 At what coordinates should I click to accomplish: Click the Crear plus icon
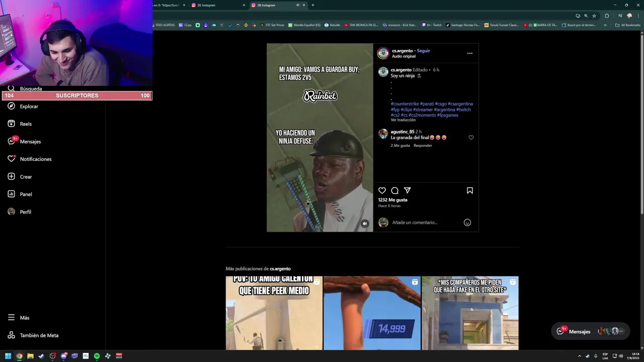click(x=11, y=176)
